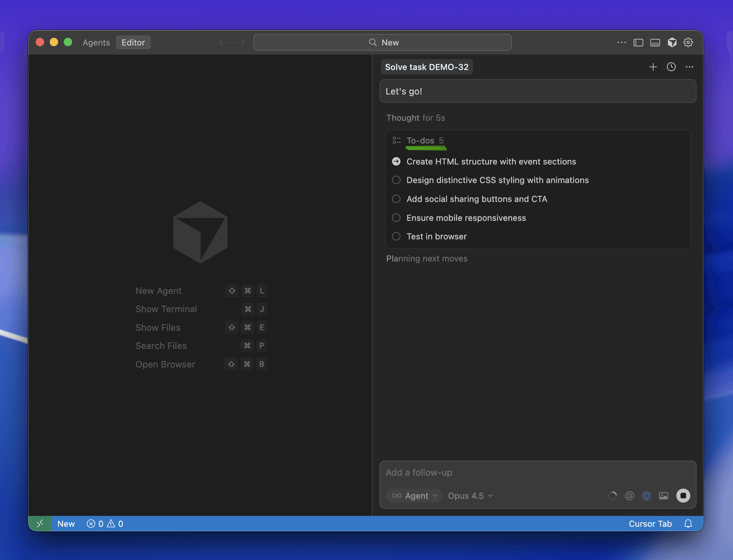The height and width of the screenshot is (560, 733).
Task: Toggle the bottom panel layout icon
Action: click(x=655, y=42)
